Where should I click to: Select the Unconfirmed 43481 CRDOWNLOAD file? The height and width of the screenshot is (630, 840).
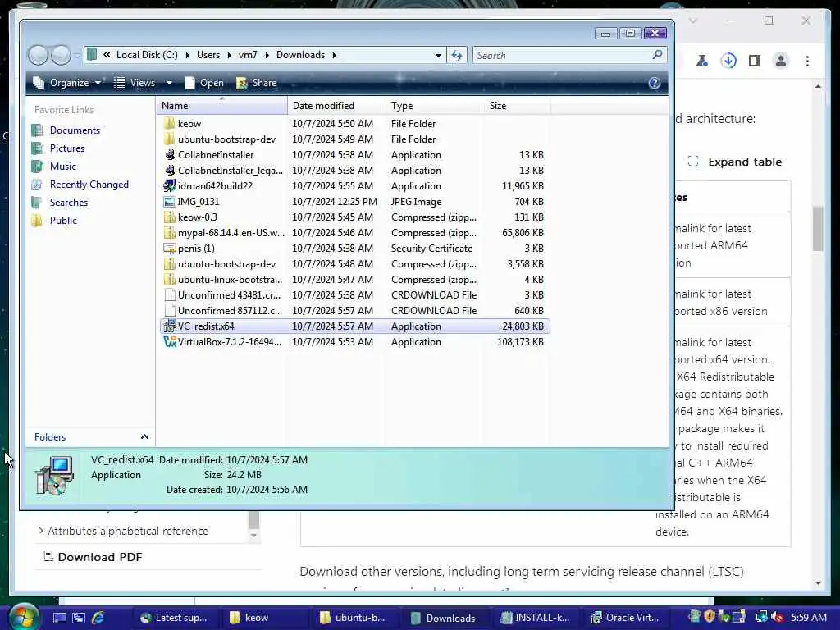pyautogui.click(x=354, y=295)
